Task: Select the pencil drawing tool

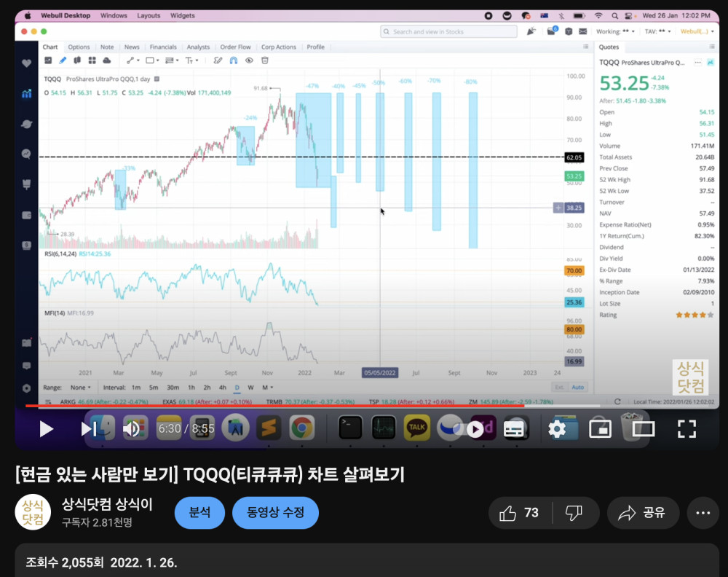Action: pos(62,61)
